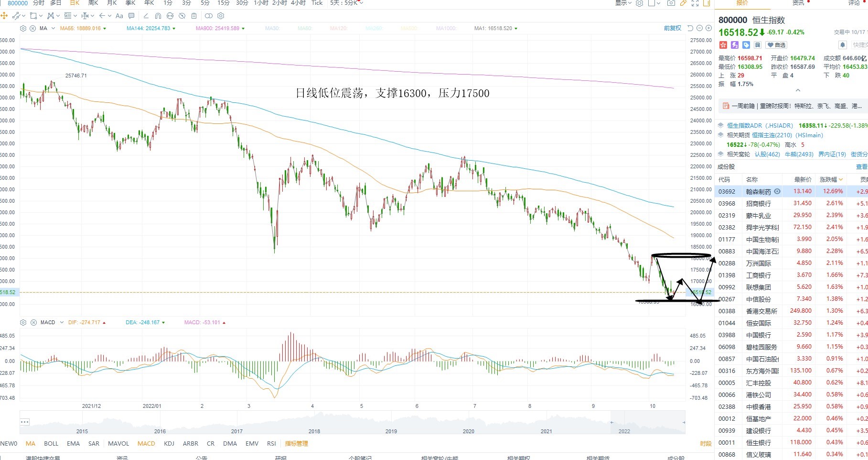Enable the faded MA60 line
This screenshot has width=868, height=460.
pos(305,28)
